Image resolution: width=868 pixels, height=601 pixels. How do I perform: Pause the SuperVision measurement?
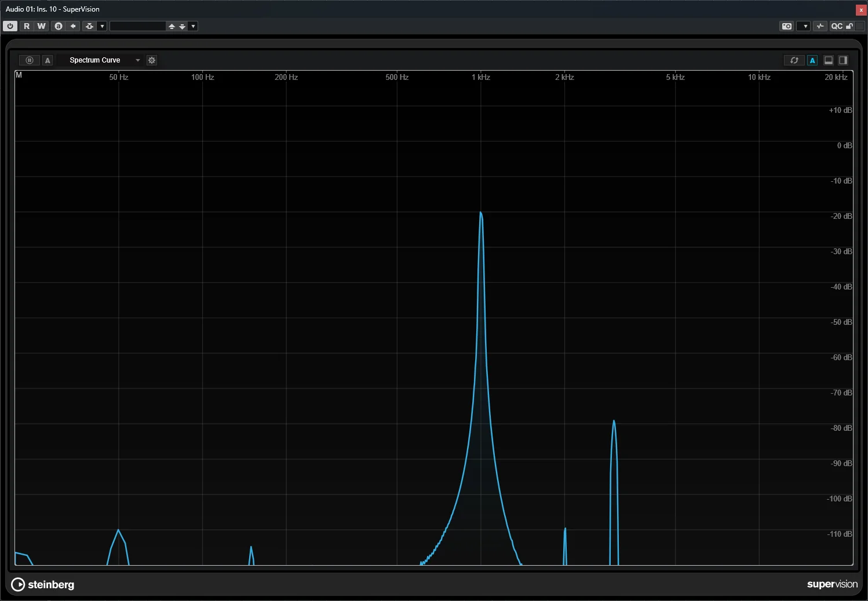30,60
